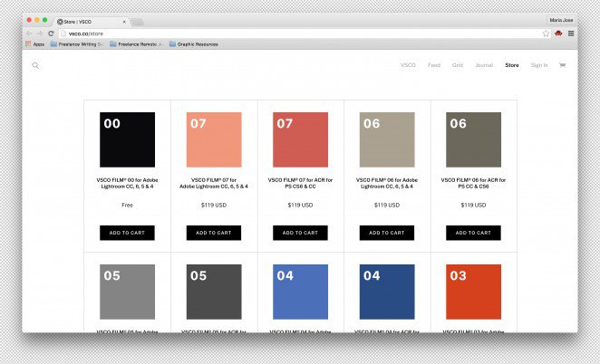
Task: Open the Freelance Remote bookmarks folder
Action: tap(137, 44)
